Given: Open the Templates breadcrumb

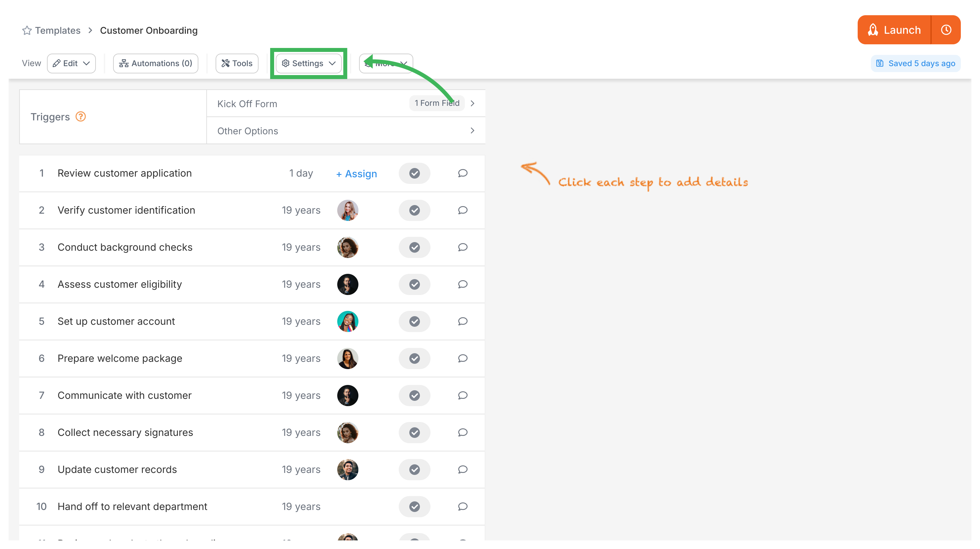Looking at the screenshot, I should point(58,30).
